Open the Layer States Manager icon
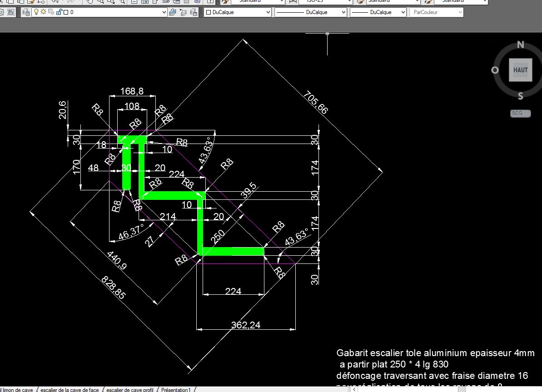This screenshot has width=542, height=392. coord(193,12)
